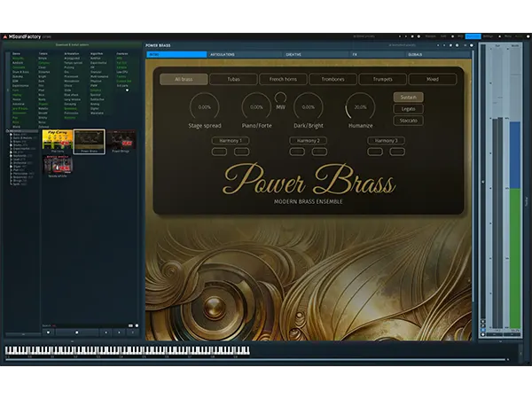Select the Trombones section

(x=332, y=79)
